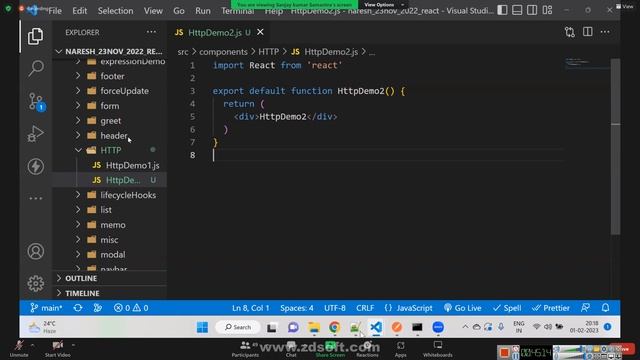
Task: Change encoding UTF-8 in status bar
Action: point(335,308)
